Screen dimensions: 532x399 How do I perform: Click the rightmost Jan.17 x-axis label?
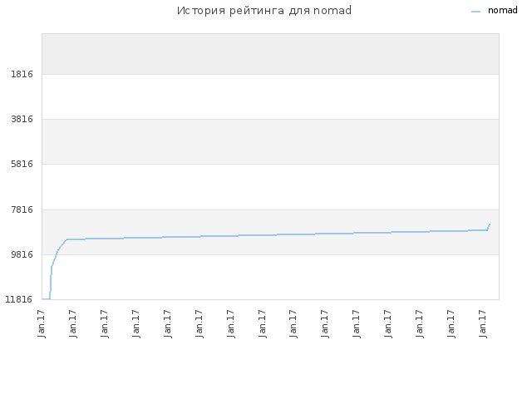coord(482,323)
